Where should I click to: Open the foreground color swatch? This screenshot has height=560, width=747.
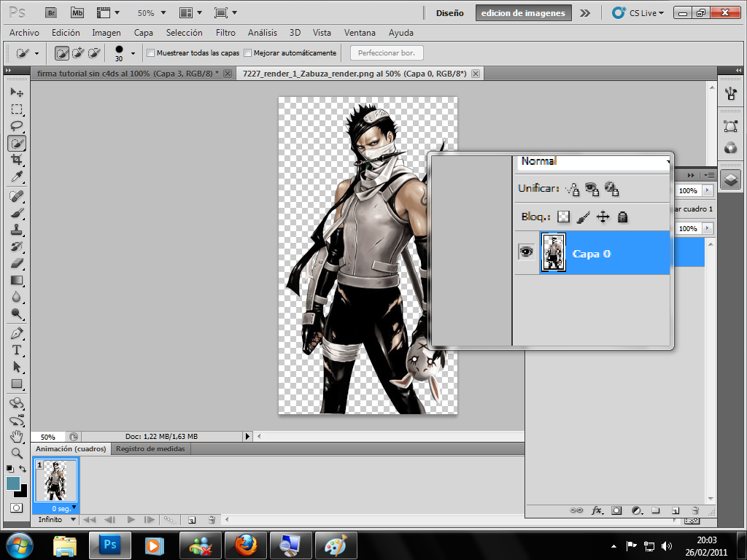coord(13,483)
